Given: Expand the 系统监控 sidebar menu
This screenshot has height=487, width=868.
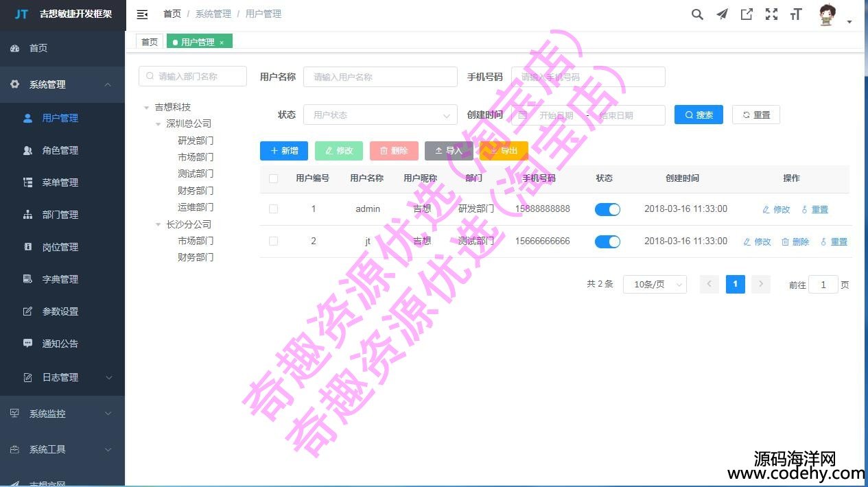Looking at the screenshot, I should pyautogui.click(x=62, y=414).
